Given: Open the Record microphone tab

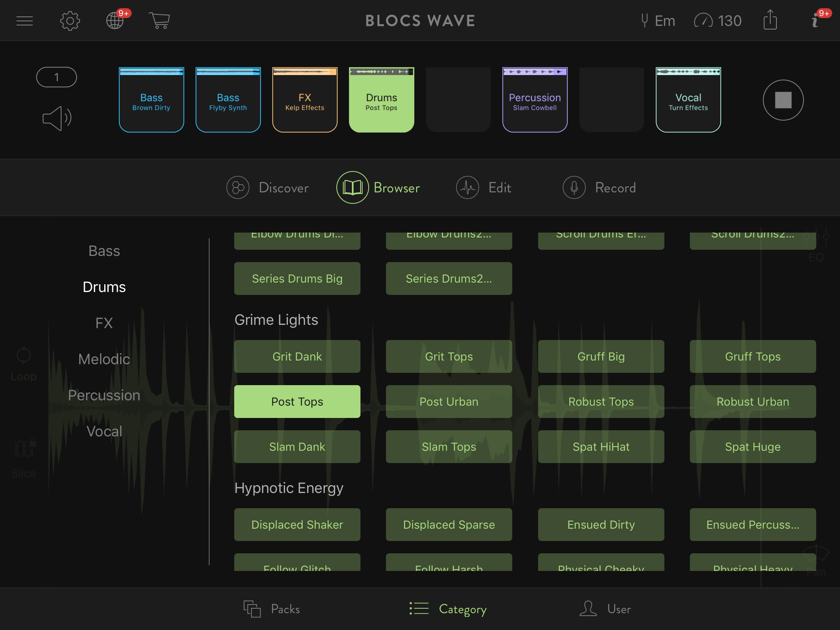Looking at the screenshot, I should (x=599, y=188).
